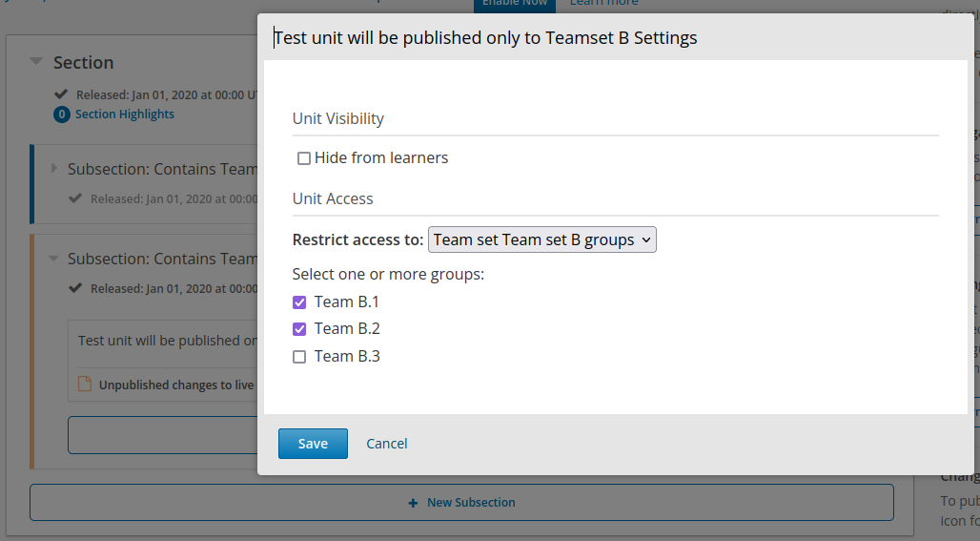Click the plus icon for New Subsection

coord(413,503)
